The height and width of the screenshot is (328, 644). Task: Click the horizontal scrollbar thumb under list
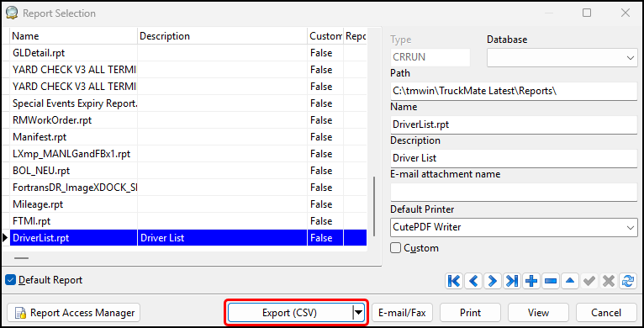pos(21,258)
